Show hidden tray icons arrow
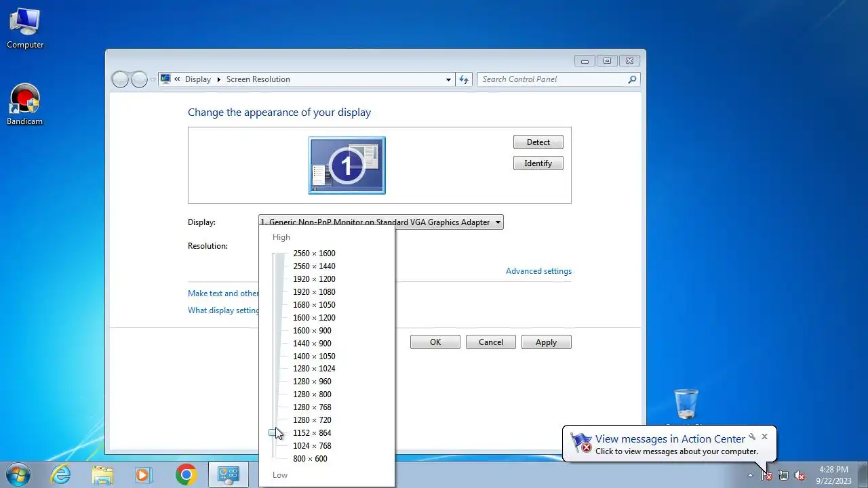Screen dimensions: 868x488 [x=750, y=475]
